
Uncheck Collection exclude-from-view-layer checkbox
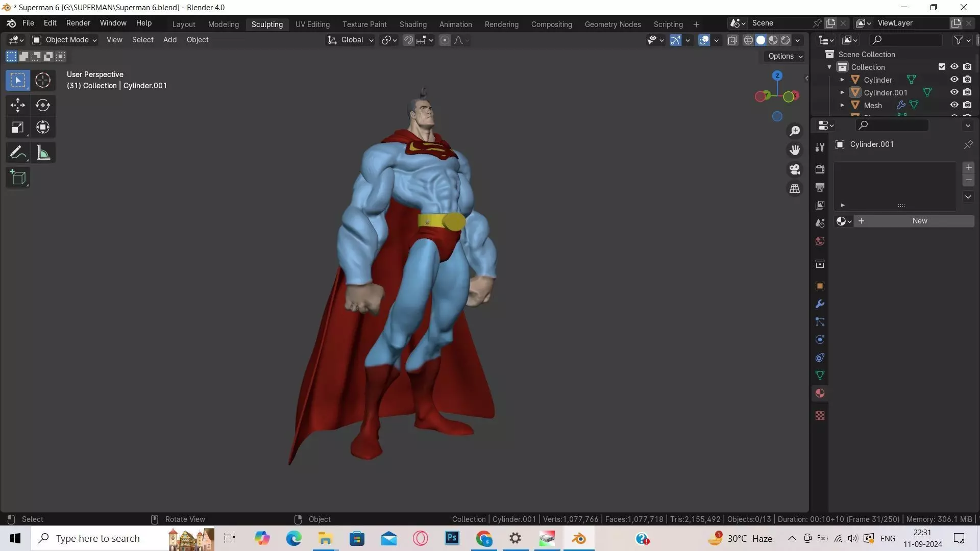[942, 67]
